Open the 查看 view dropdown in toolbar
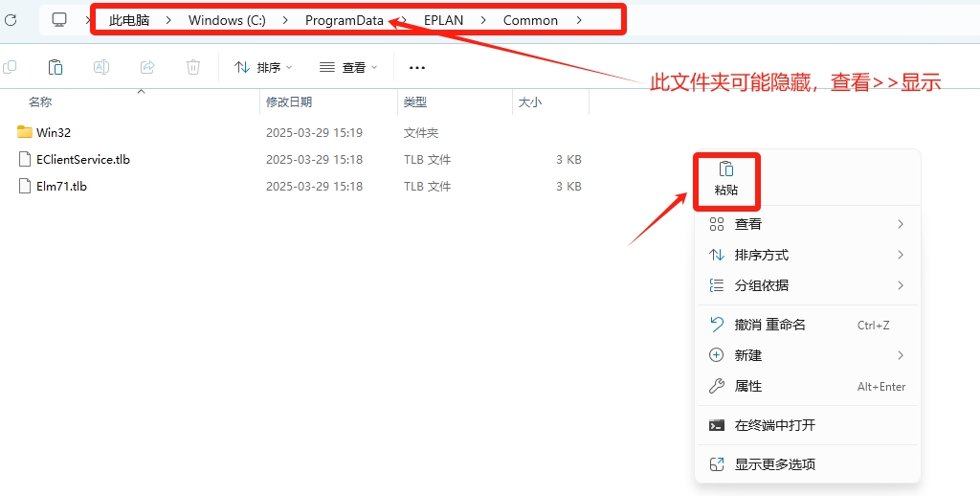The image size is (980, 496). click(348, 67)
